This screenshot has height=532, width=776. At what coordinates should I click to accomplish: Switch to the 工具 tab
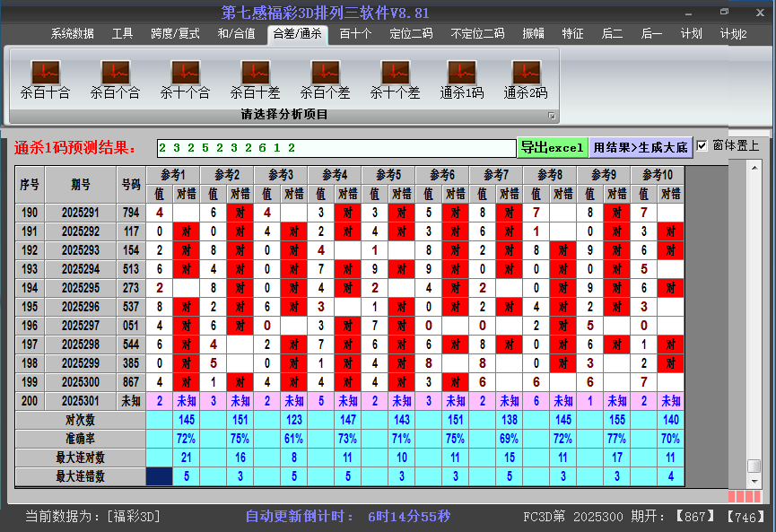(122, 33)
